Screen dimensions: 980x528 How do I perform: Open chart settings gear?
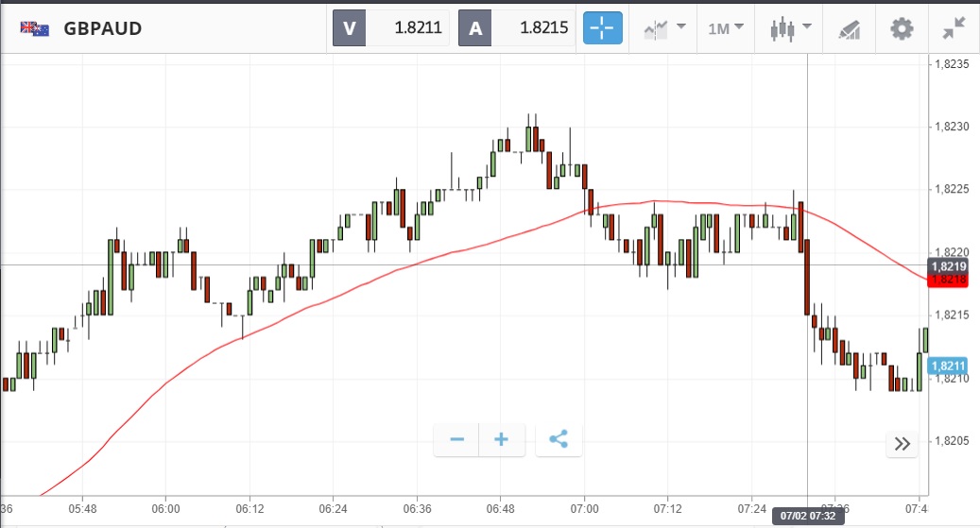point(903,28)
